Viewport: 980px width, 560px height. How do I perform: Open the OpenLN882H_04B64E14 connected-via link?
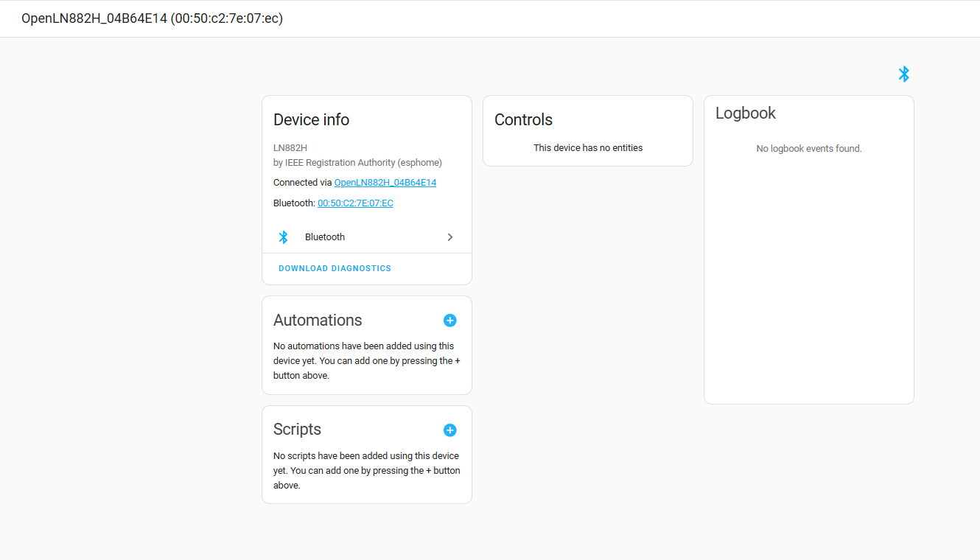[x=385, y=183]
